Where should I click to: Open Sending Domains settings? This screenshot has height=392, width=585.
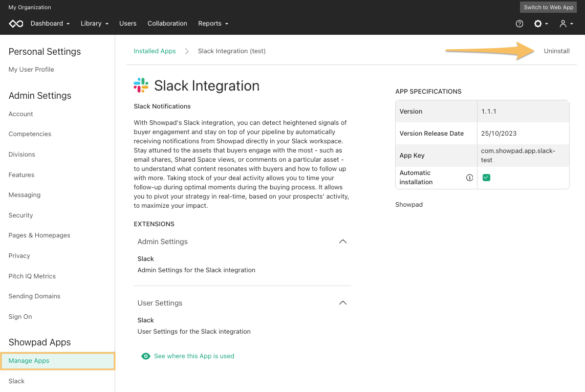34,296
